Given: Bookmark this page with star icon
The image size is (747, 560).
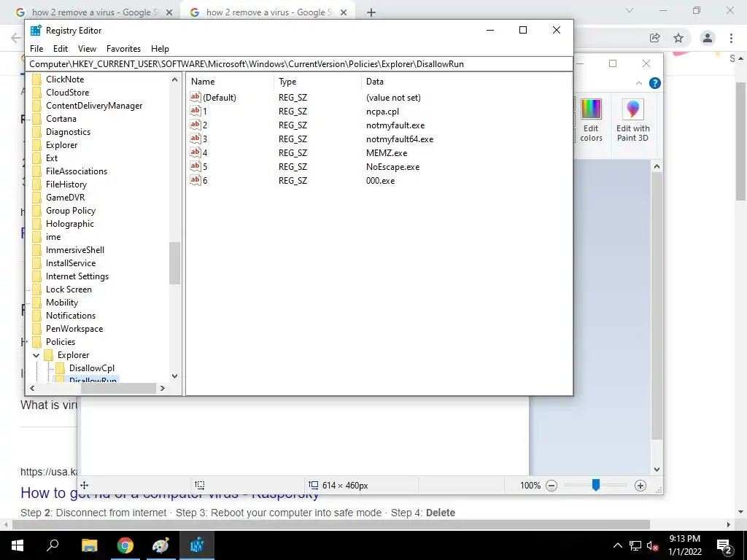Looking at the screenshot, I should point(678,38).
